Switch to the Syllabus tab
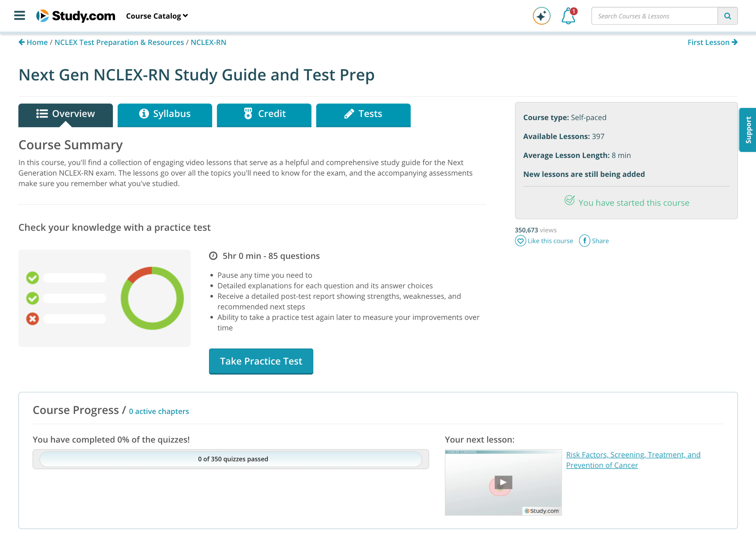756x548 pixels. pyautogui.click(x=165, y=115)
